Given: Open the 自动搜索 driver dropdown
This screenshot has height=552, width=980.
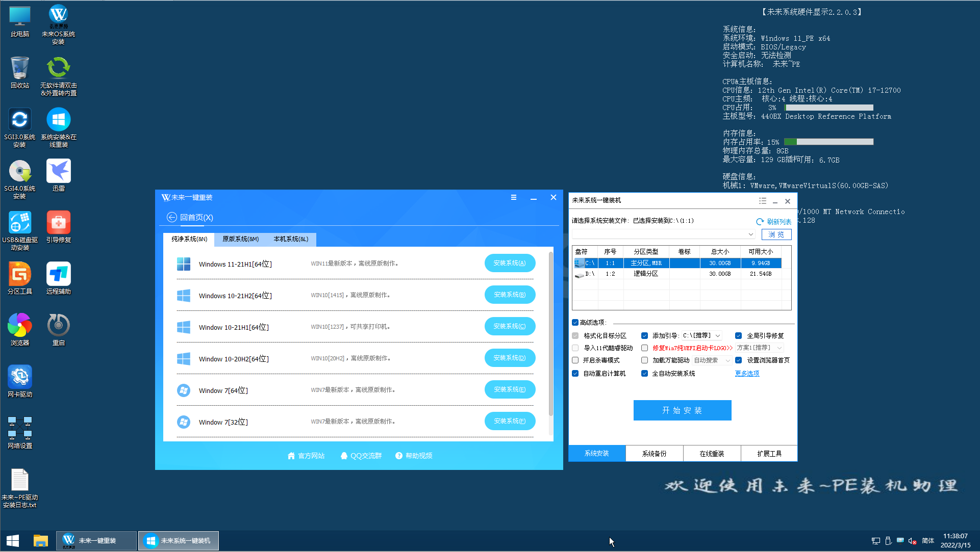Looking at the screenshot, I should click(712, 360).
